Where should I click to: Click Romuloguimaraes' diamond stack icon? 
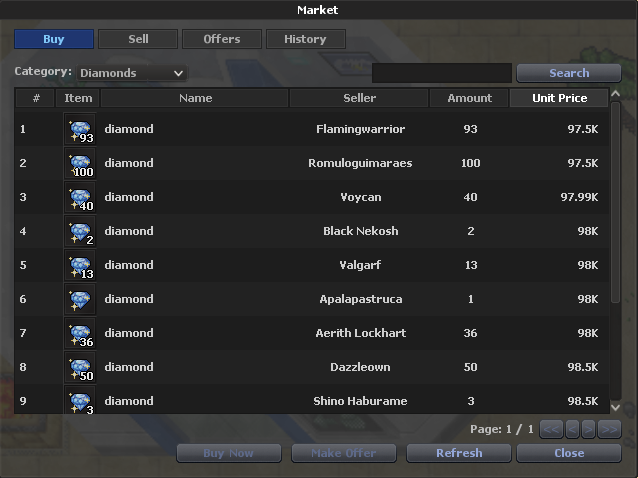coord(79,164)
